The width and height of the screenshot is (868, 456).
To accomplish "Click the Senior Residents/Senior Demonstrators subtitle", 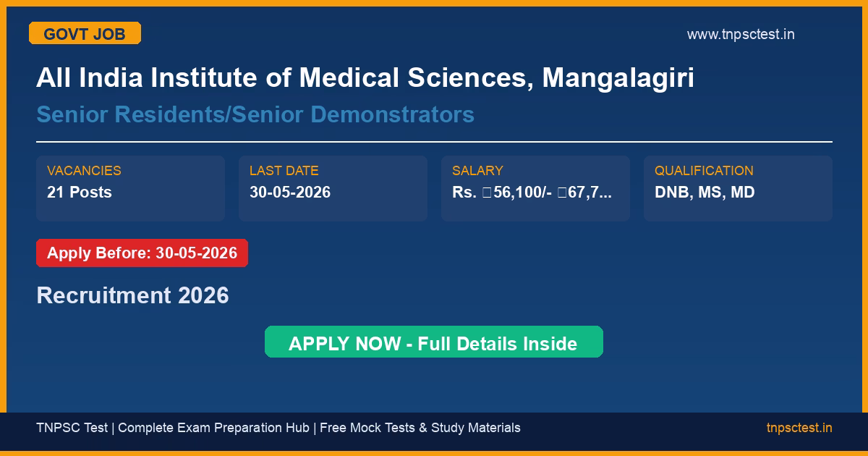I will point(255,114).
